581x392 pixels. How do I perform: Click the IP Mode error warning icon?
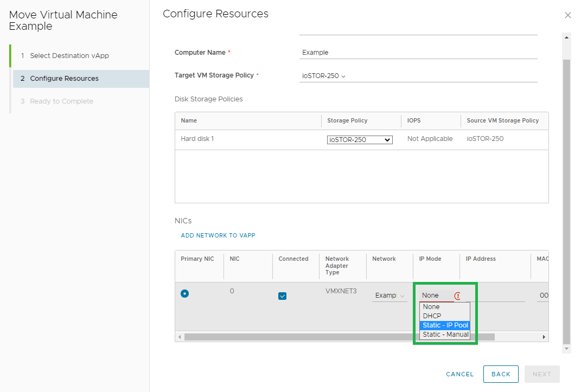(x=458, y=295)
